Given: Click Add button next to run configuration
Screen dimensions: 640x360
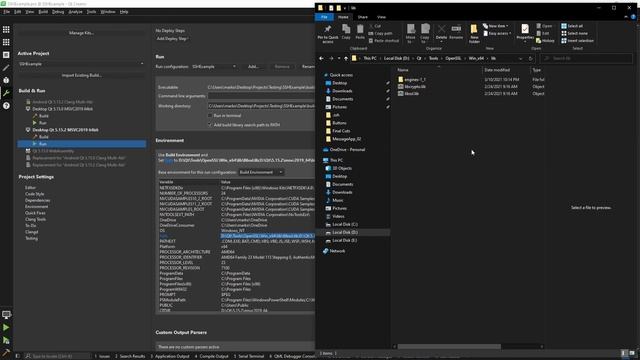Looking at the screenshot, I should [253, 67].
